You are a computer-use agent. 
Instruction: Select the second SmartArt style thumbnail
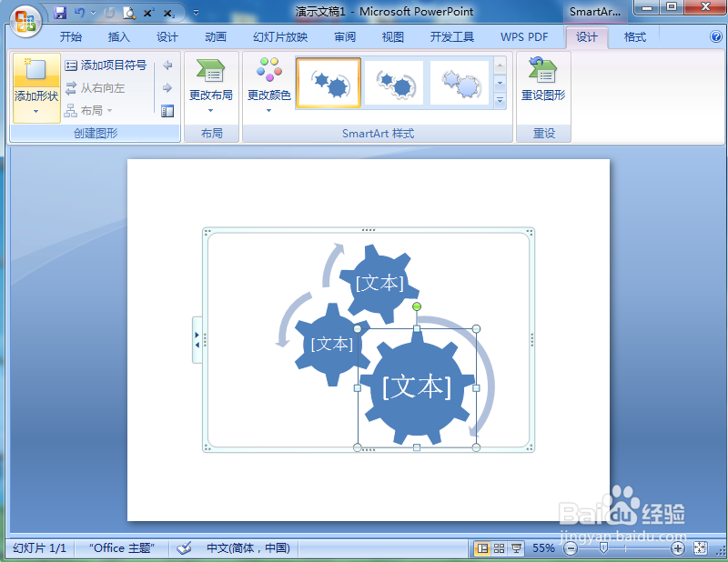(394, 83)
